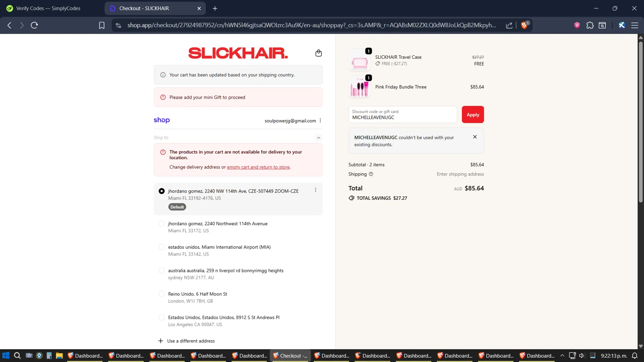Screen dimensions: 644x362
Task: Close the Checkout - SLICKHAIR tab
Action: coord(199,8)
